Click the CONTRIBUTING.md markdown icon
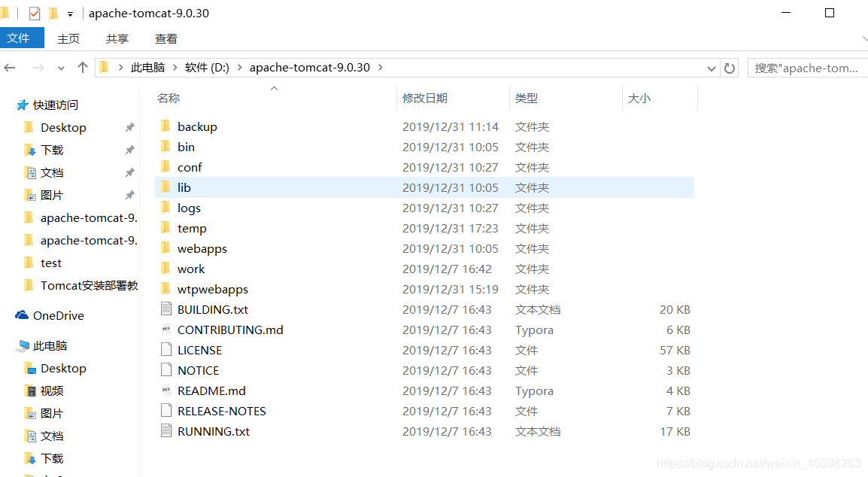The image size is (868, 477). (x=166, y=329)
